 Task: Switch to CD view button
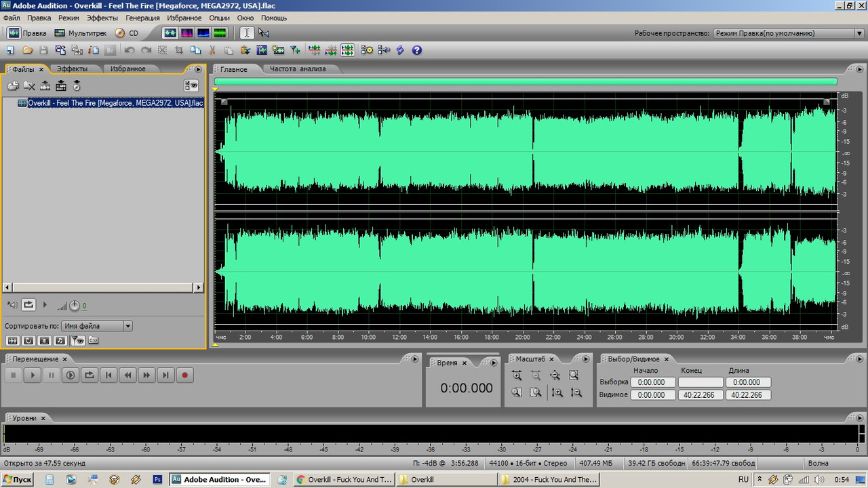tap(127, 33)
